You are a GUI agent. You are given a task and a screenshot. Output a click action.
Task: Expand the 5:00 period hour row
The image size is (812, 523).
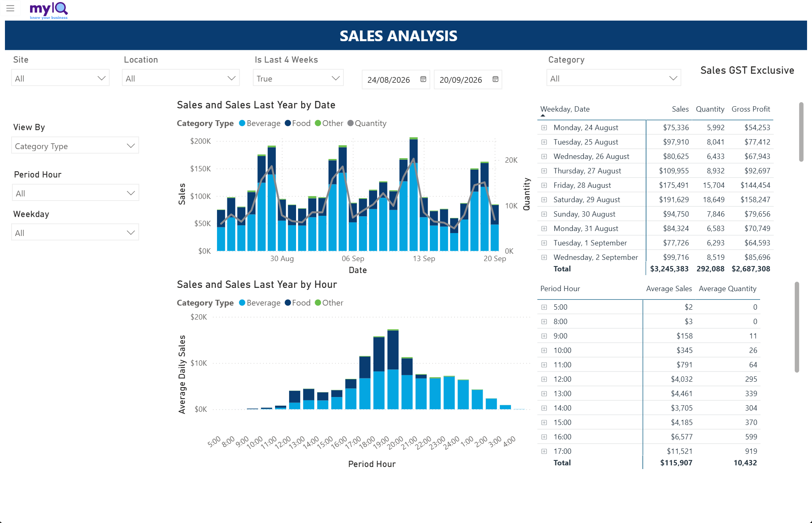tap(544, 307)
